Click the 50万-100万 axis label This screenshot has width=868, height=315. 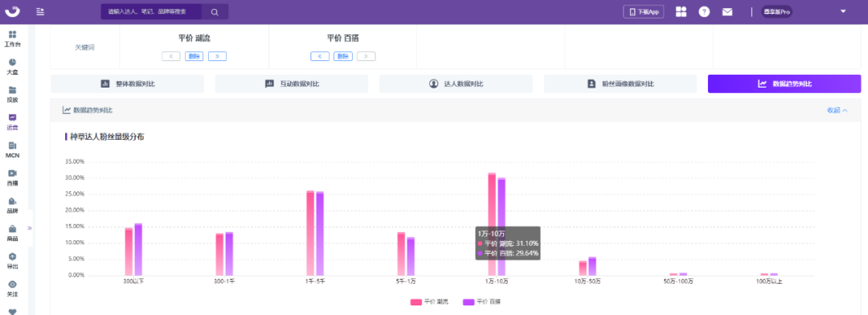pos(678,282)
